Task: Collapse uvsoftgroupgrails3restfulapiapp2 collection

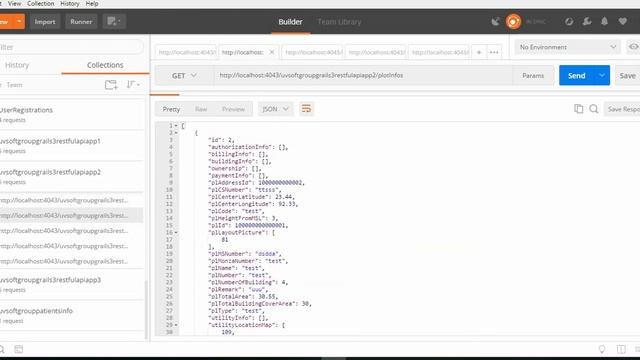Action: point(71,176)
